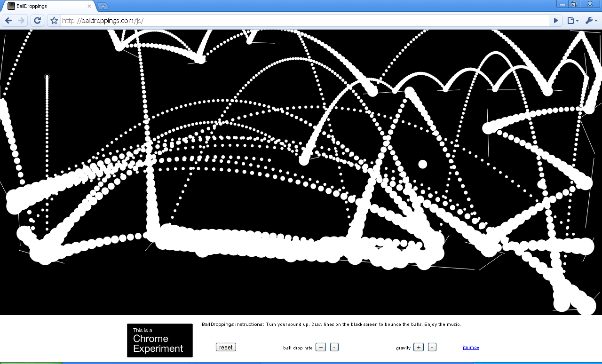Decrease gravity using the minus button
Image resolution: width=602 pixels, height=364 pixels.
point(432,348)
